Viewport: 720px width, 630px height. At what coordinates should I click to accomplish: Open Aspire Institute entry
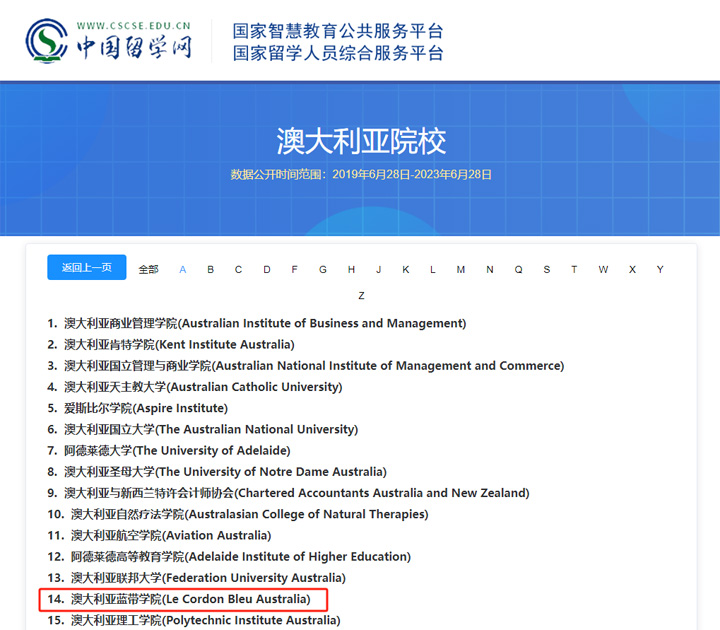(x=138, y=408)
